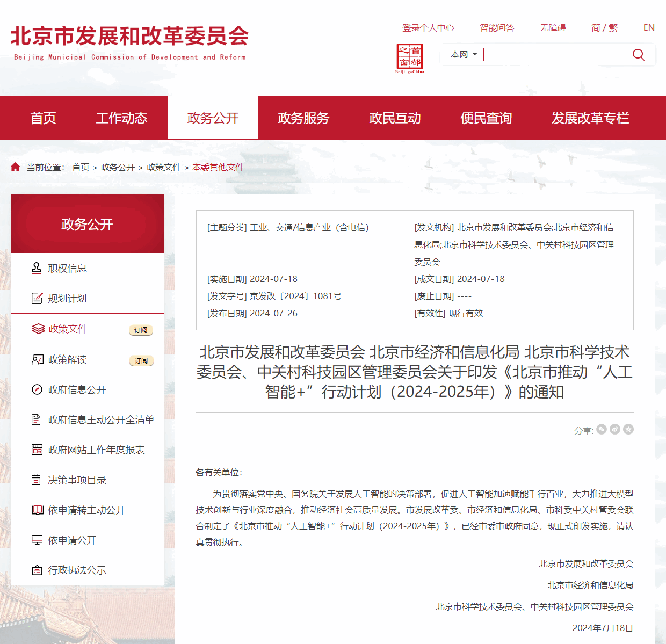Click the search magnifier icon
Screen dimensions: 666x644
[x=638, y=55]
